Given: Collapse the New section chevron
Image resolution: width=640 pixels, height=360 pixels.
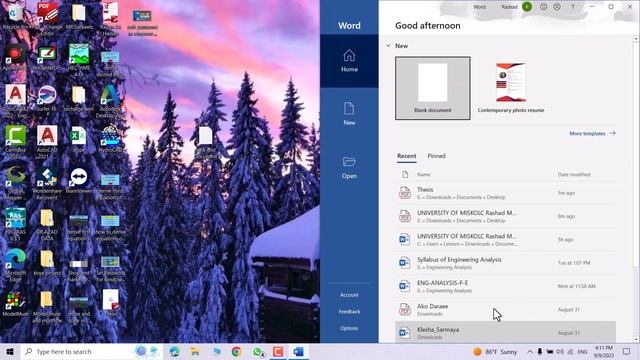Looking at the screenshot, I should (x=388, y=46).
